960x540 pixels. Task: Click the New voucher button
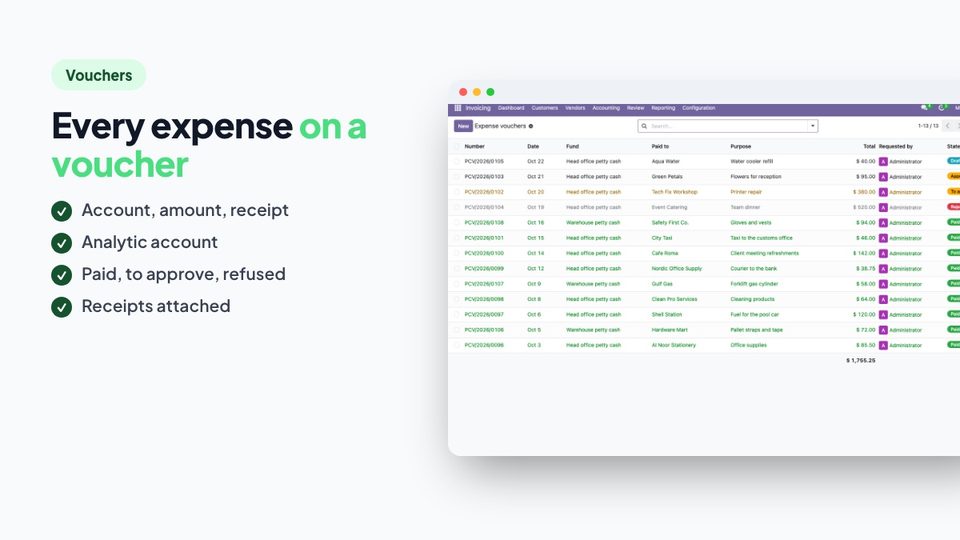(463, 126)
